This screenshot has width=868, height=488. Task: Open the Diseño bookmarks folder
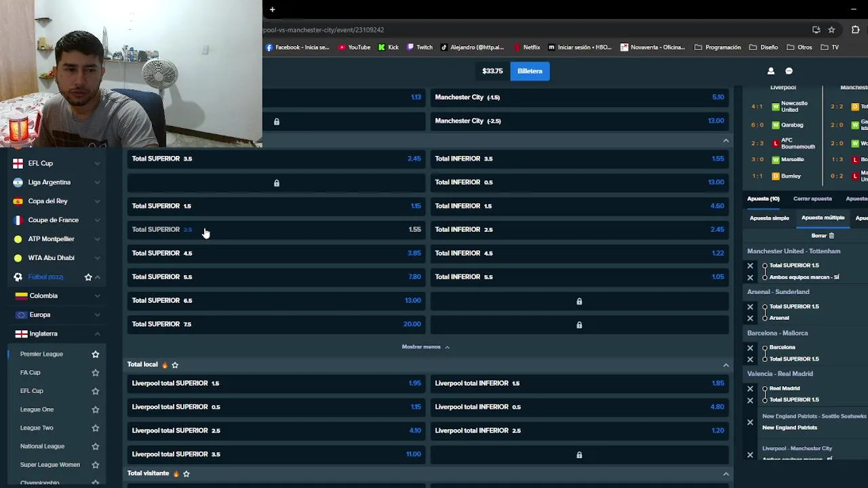coord(764,47)
